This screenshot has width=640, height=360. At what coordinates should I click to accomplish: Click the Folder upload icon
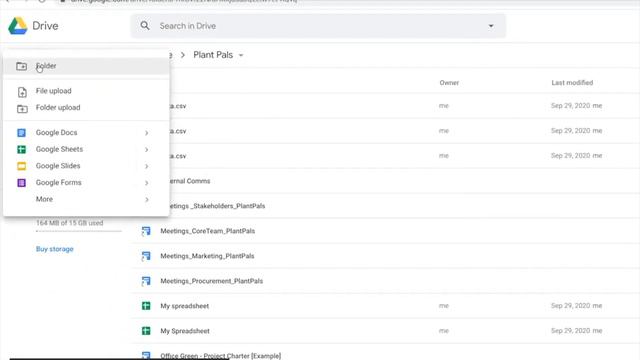point(22,109)
